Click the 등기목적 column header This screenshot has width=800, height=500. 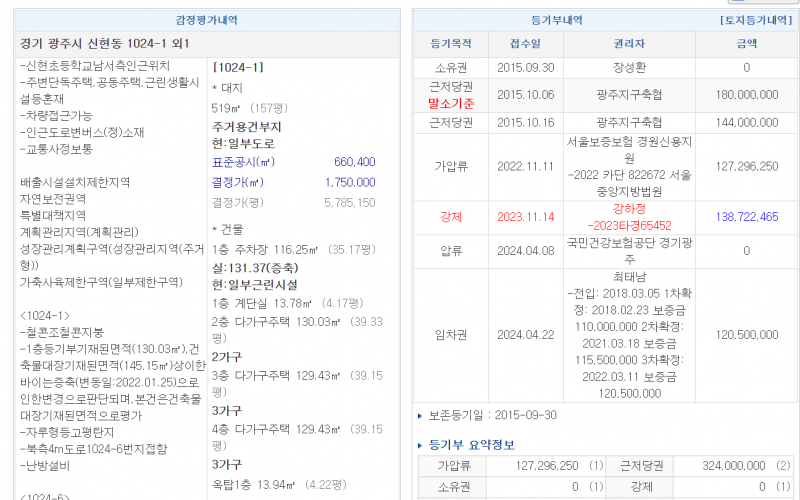click(x=450, y=44)
